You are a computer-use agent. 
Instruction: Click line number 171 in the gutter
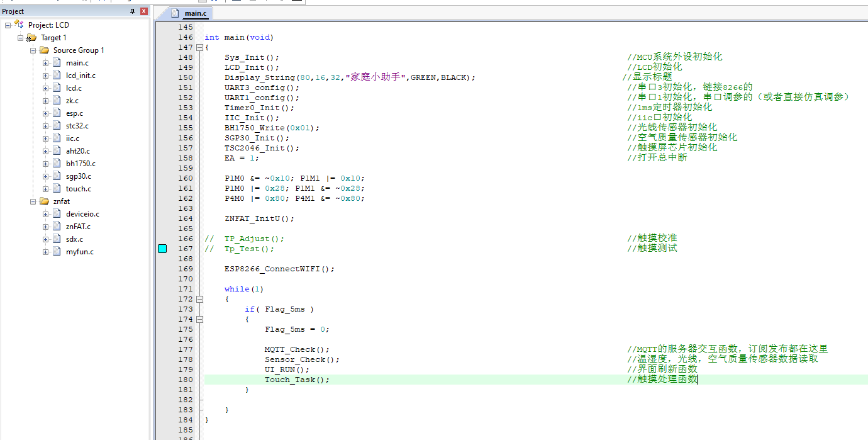[186, 289]
